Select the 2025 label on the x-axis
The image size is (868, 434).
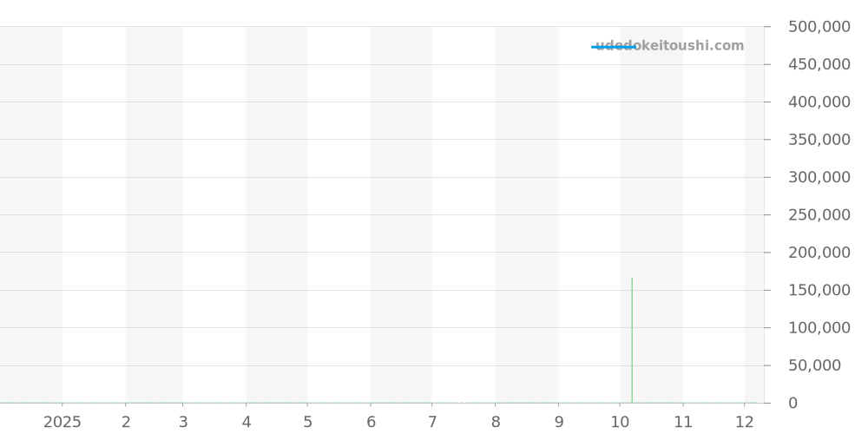[x=62, y=423]
